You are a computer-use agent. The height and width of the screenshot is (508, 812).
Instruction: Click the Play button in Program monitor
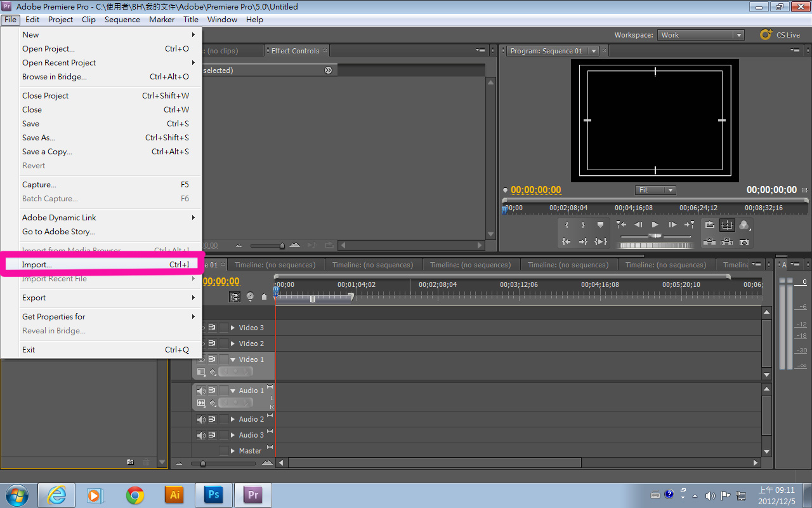click(655, 225)
